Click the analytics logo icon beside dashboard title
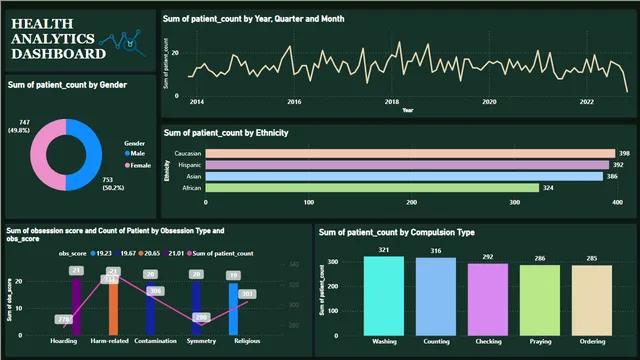The image size is (640, 360). (122, 42)
